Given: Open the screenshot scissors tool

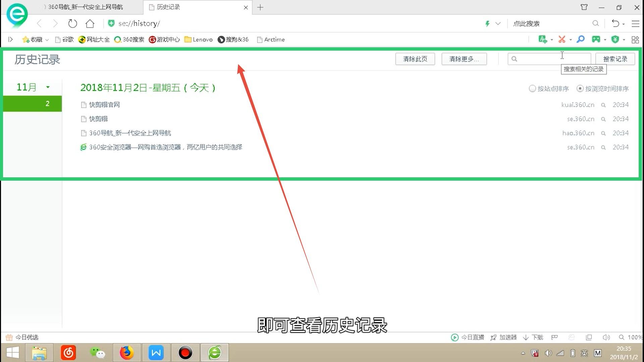Looking at the screenshot, I should (562, 39).
